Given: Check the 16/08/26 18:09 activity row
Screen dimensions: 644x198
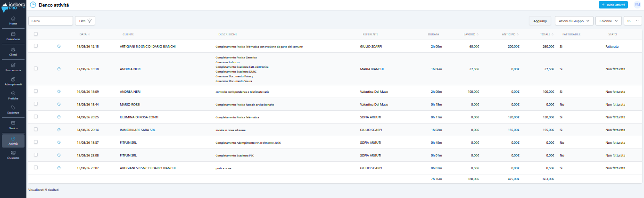Looking at the screenshot, I should click(36, 91).
